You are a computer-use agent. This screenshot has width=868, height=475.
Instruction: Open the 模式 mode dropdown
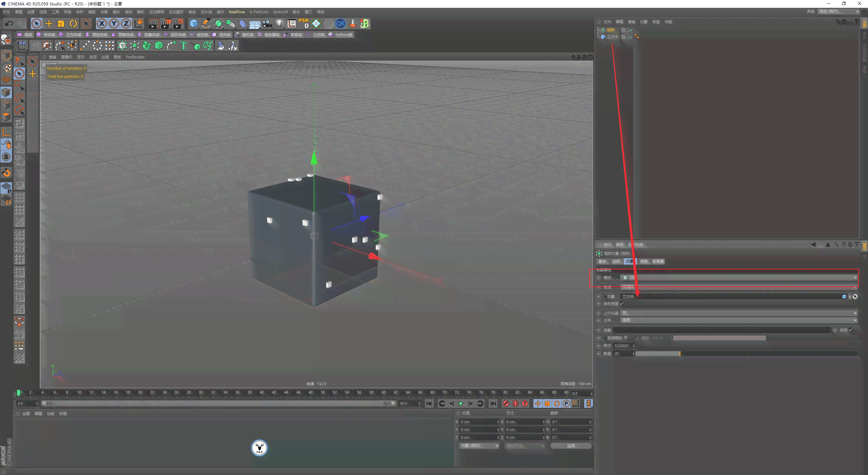point(739,278)
